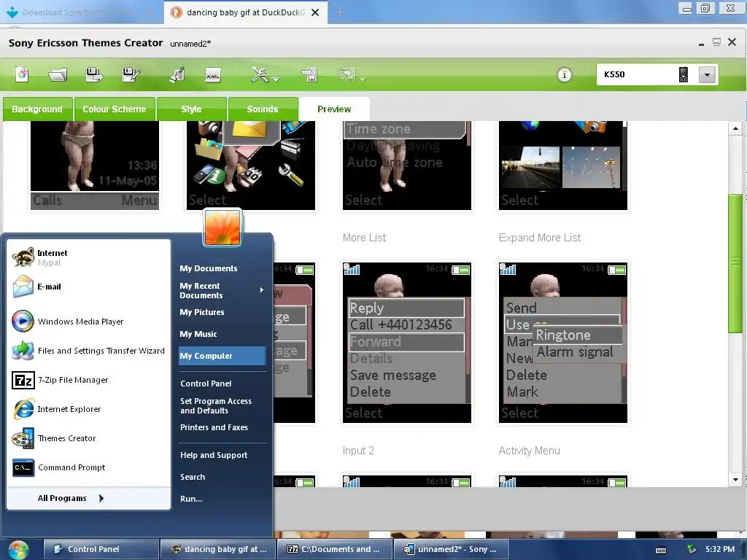Switch to dancing baby gif taskbar button
Viewport: 747px width, 560px height.
217,549
